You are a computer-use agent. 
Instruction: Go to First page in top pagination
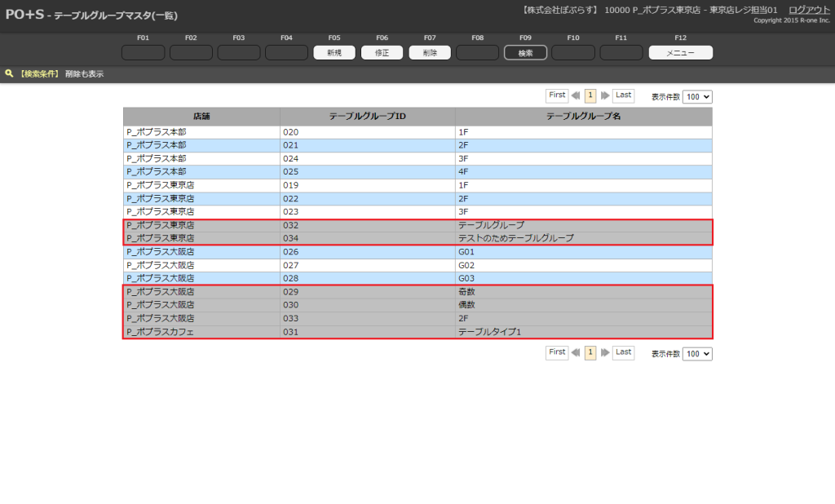click(557, 95)
